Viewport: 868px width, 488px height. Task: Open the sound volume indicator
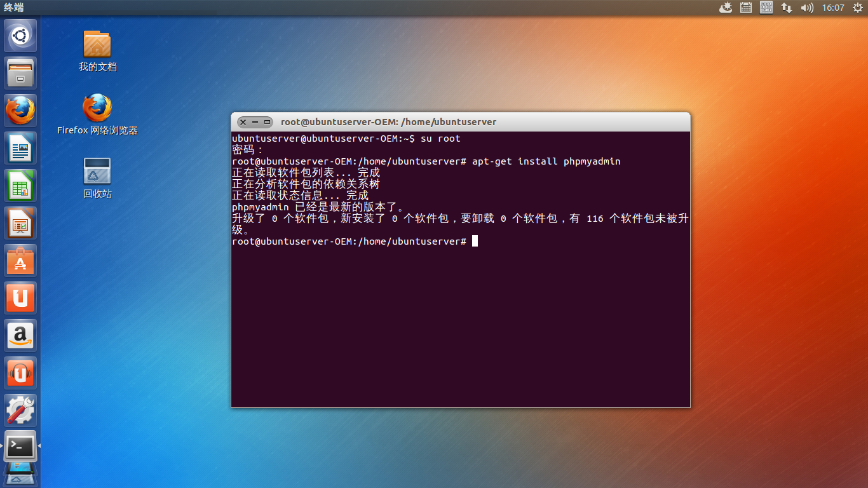[807, 8]
